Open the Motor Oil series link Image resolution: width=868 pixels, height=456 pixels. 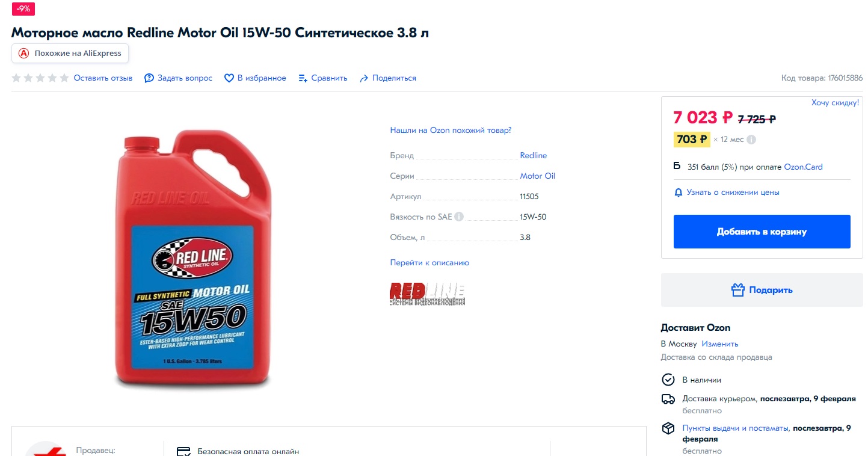point(538,176)
